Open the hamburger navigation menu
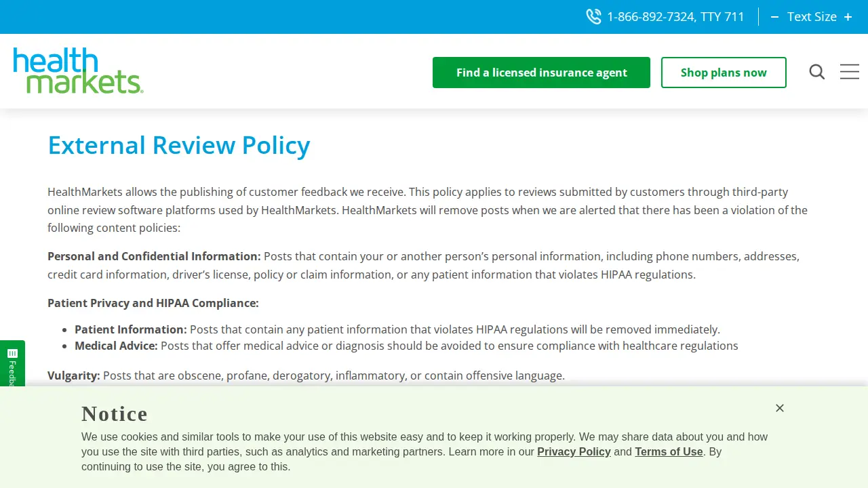868x488 pixels. point(850,72)
